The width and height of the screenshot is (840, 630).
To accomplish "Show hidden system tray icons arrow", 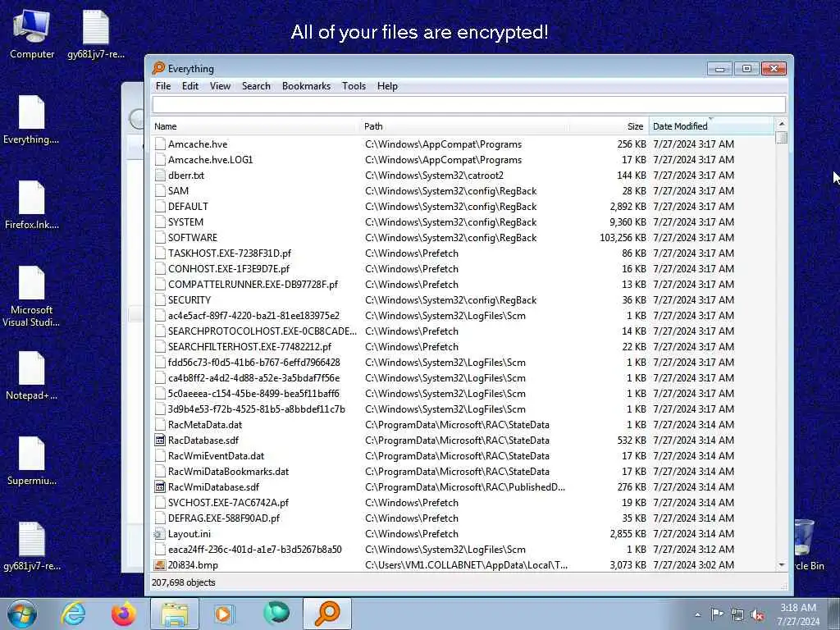I will pyautogui.click(x=697, y=614).
